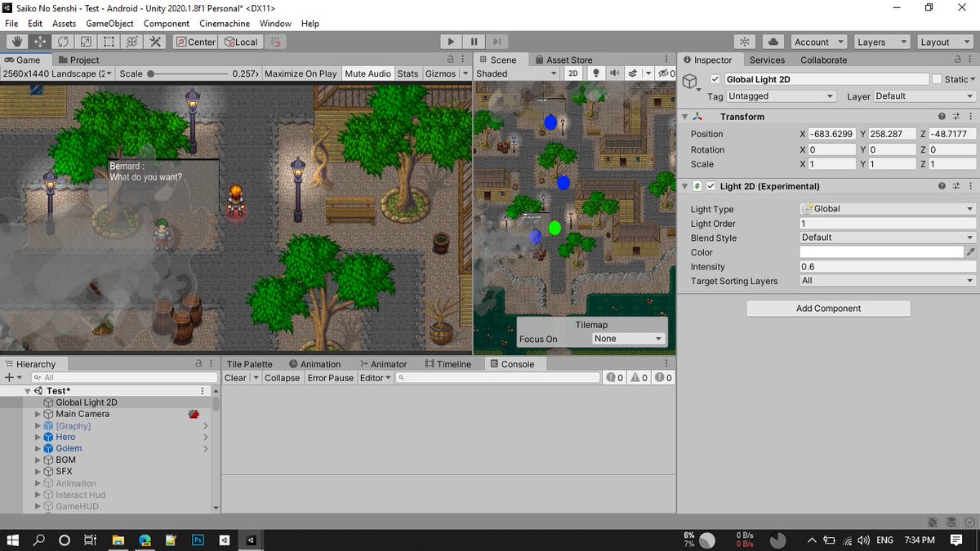Open Windows search
The height and width of the screenshot is (551, 980).
point(38,540)
